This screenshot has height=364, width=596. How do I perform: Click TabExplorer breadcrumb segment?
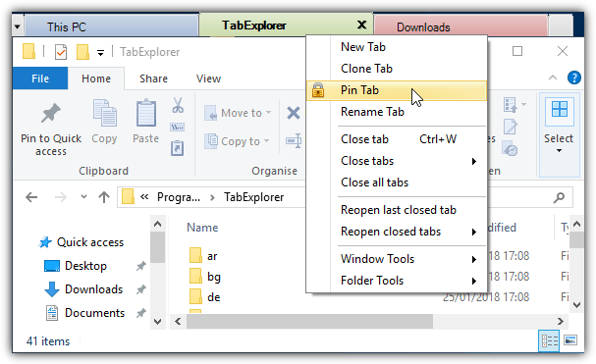click(254, 197)
